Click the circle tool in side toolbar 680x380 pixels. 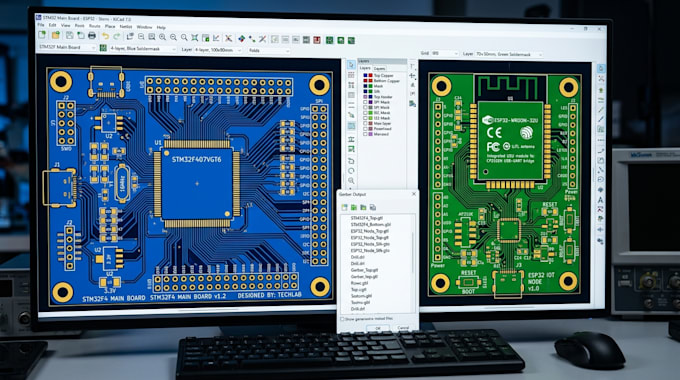351,170
